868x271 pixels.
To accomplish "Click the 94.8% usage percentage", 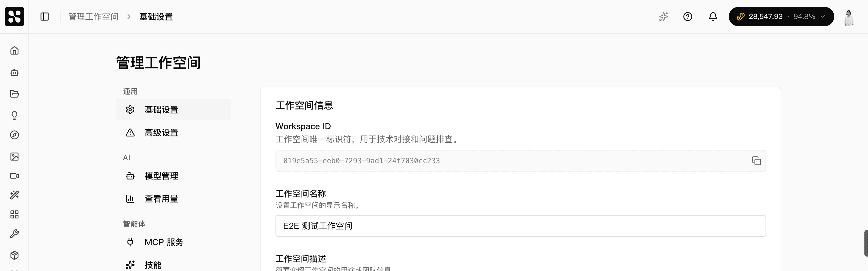I will coord(804,17).
